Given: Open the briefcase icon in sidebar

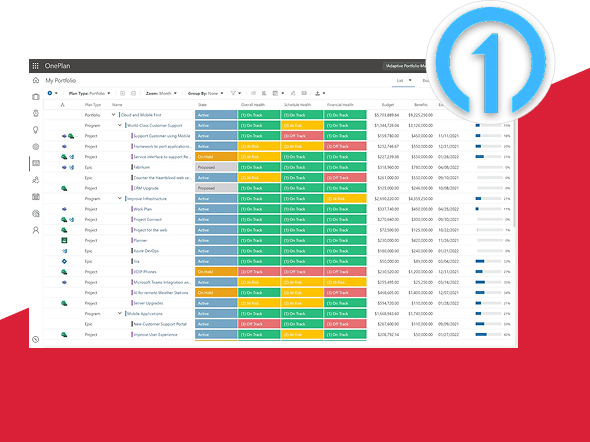Looking at the screenshot, I should (36, 97).
